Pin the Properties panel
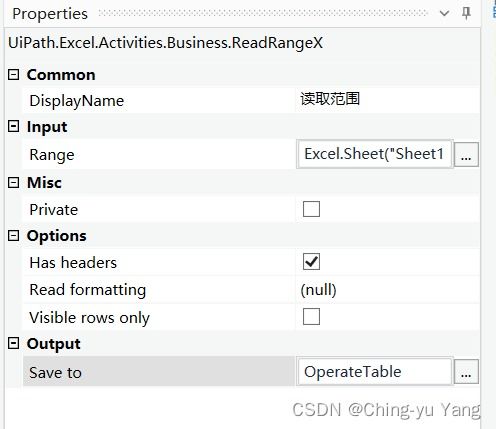 466,13
